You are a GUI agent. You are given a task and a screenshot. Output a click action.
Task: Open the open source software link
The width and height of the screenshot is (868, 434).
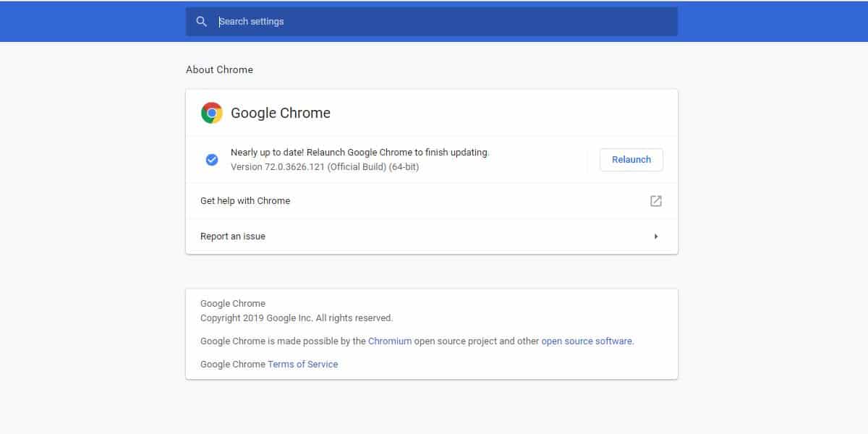point(587,341)
